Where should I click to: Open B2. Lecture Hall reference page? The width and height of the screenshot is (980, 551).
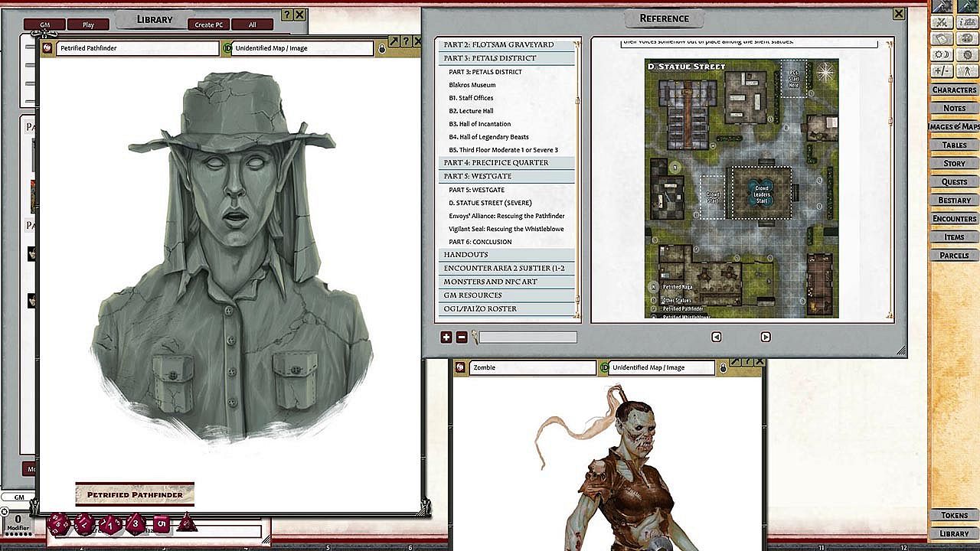click(471, 111)
